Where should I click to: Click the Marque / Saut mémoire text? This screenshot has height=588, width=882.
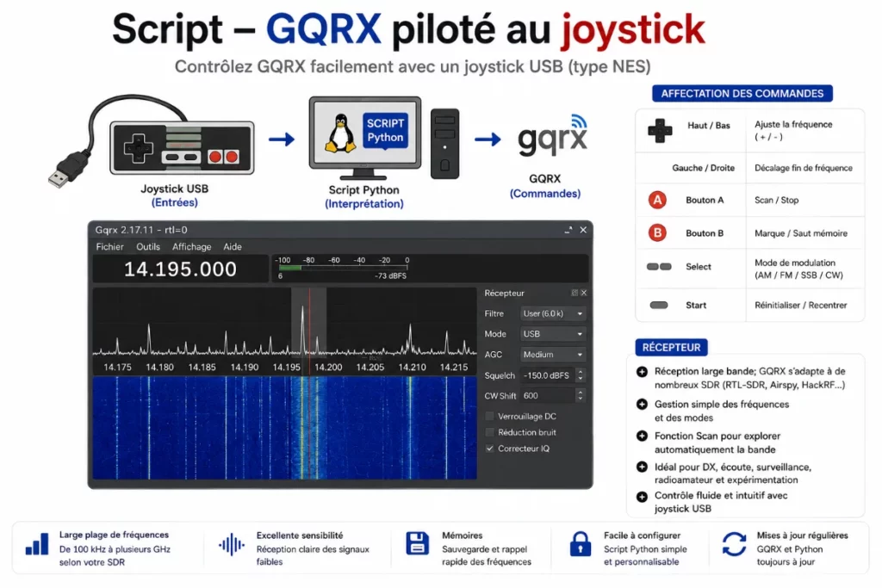pos(800,233)
